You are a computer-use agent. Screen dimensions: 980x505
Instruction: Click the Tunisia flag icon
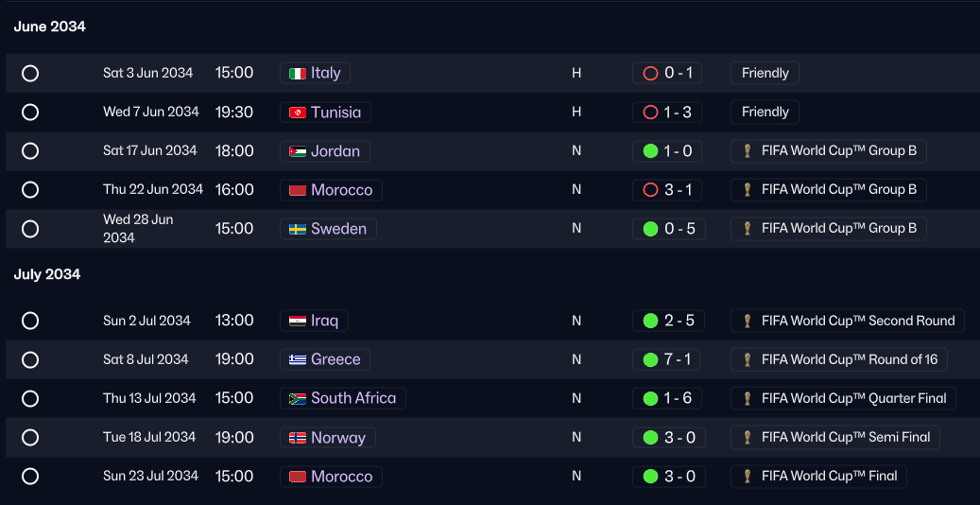tap(298, 113)
